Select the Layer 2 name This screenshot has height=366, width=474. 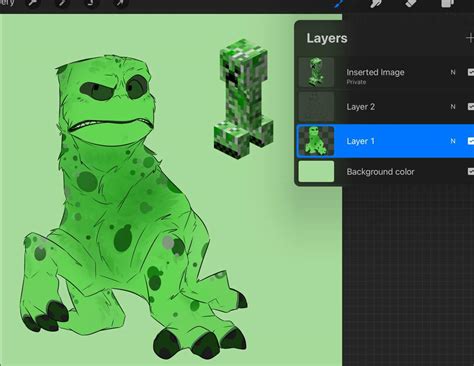[361, 107]
